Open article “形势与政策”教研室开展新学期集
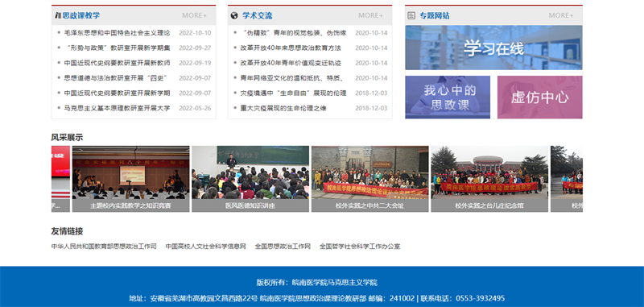 point(117,48)
